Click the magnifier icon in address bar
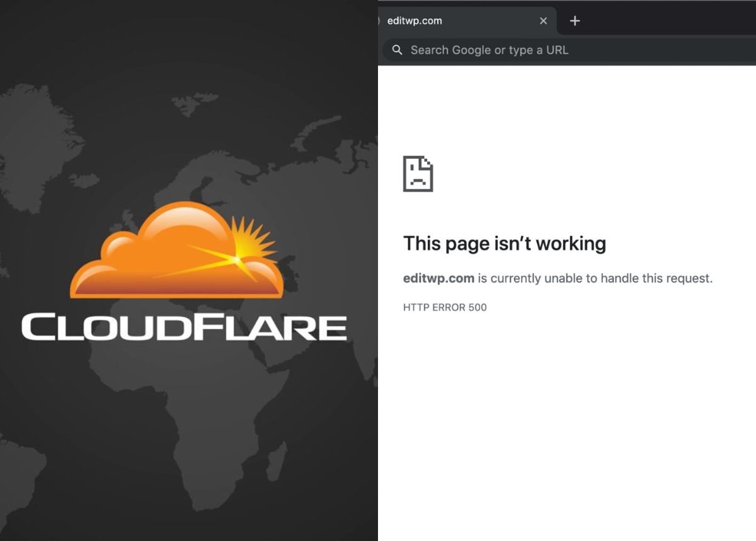The width and height of the screenshot is (756, 541). 397,50
